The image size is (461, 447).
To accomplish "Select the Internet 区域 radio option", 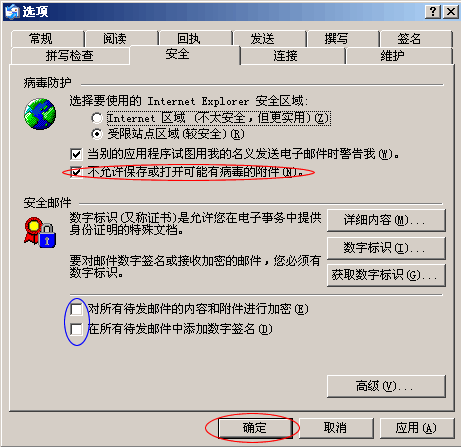I will pyautogui.click(x=97, y=118).
